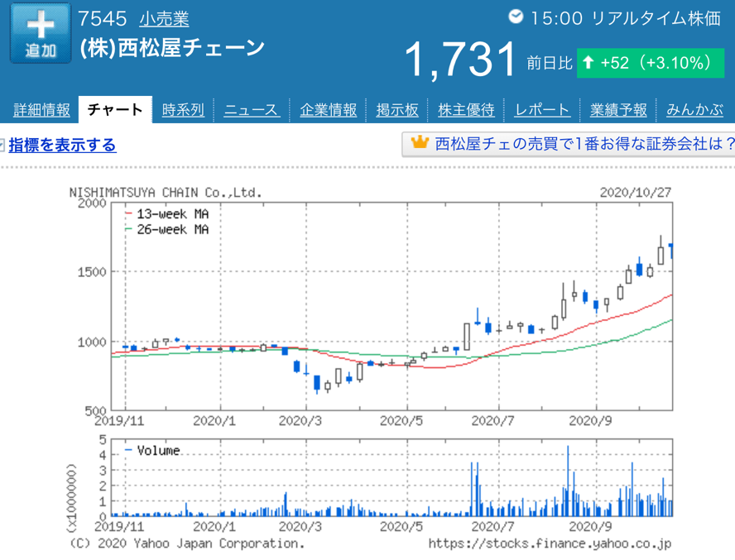Click the 小売業 sector link
This screenshot has width=735, height=560.
(x=164, y=19)
